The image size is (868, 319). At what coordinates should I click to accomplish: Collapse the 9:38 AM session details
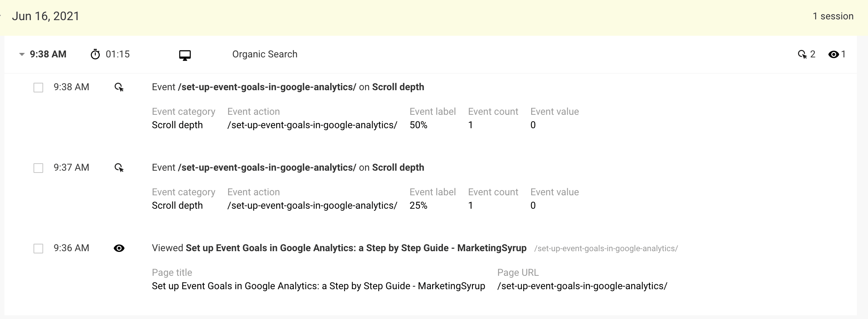coord(21,54)
